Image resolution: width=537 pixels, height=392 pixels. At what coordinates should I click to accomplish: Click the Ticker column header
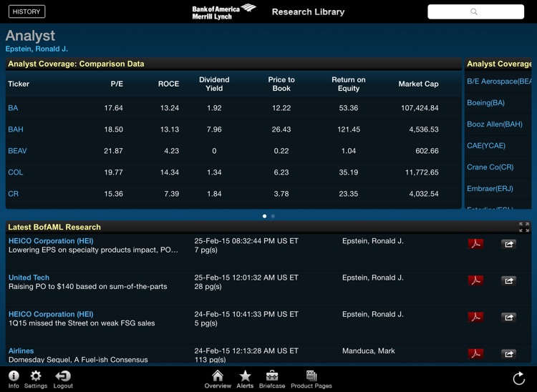coord(19,84)
